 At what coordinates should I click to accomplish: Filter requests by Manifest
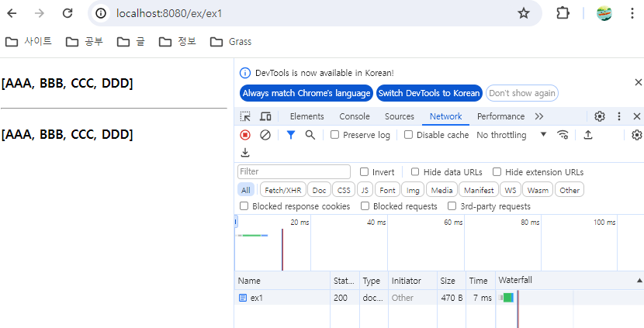click(x=479, y=190)
